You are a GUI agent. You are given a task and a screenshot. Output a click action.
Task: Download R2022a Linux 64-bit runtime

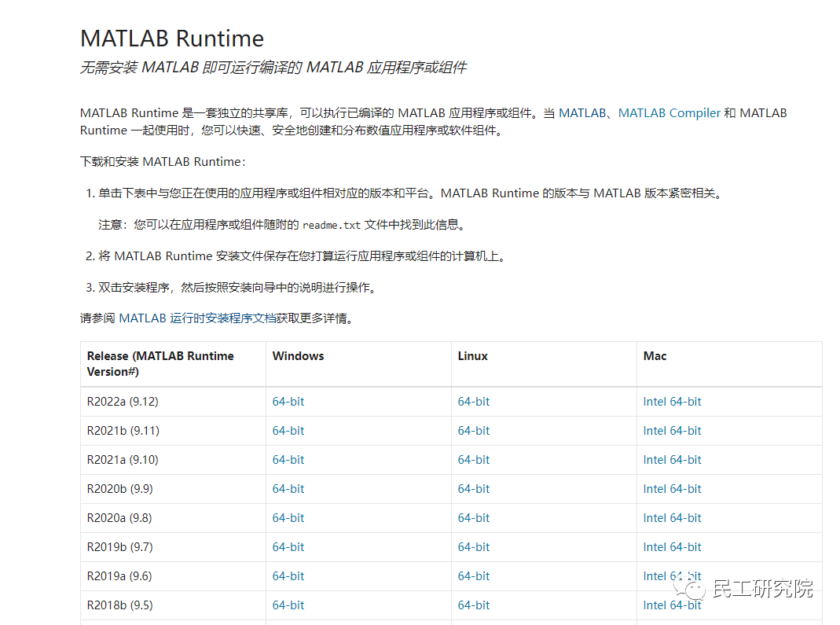474,402
